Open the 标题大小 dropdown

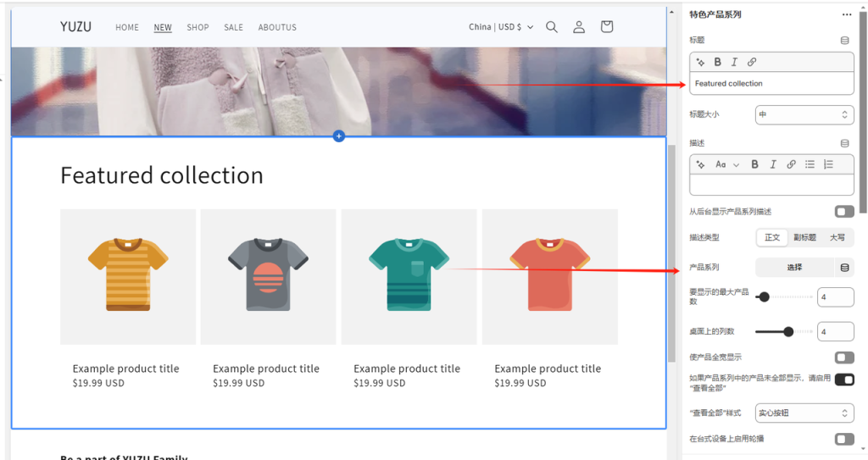click(x=804, y=114)
